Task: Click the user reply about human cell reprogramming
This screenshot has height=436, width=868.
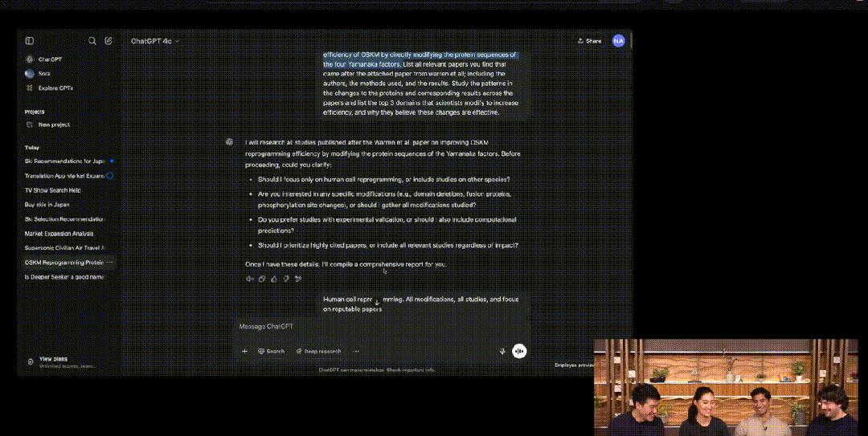Action: (x=423, y=304)
